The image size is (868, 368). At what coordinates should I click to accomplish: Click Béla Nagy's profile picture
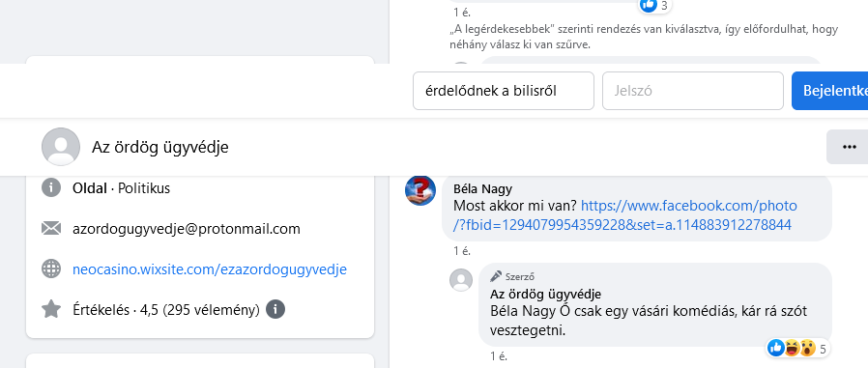coord(420,190)
